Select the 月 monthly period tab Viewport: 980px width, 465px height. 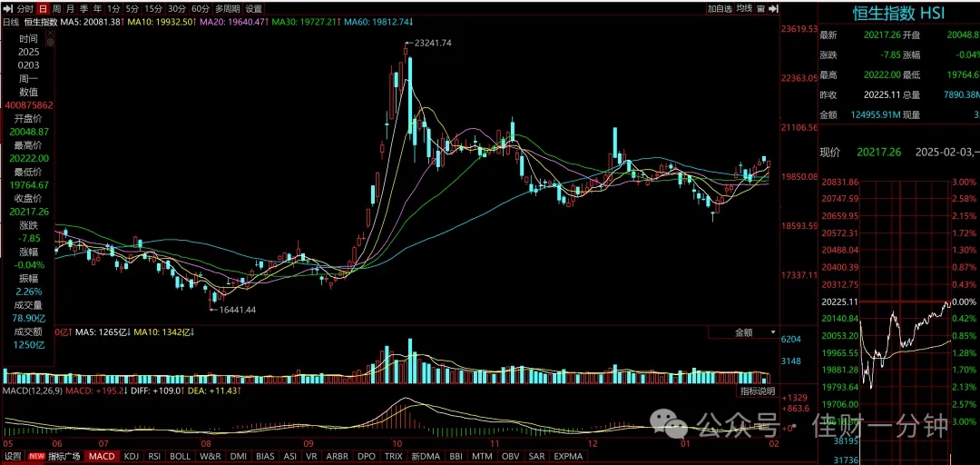point(70,9)
